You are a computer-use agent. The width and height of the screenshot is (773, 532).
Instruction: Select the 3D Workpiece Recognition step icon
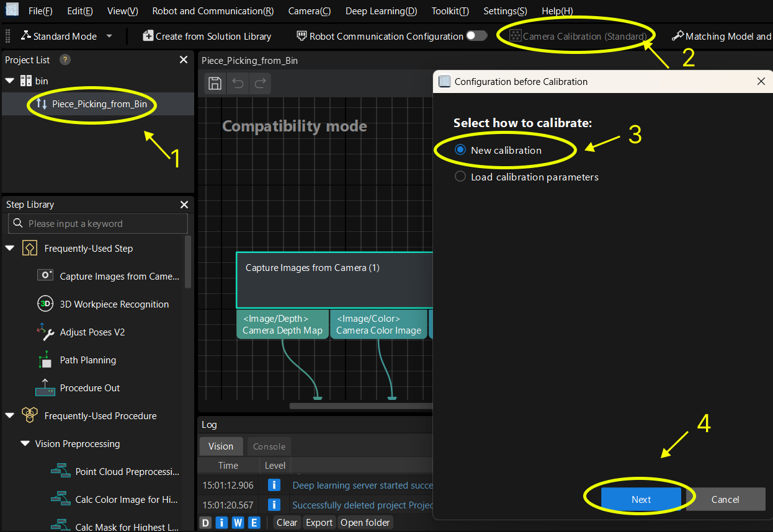tap(45, 304)
